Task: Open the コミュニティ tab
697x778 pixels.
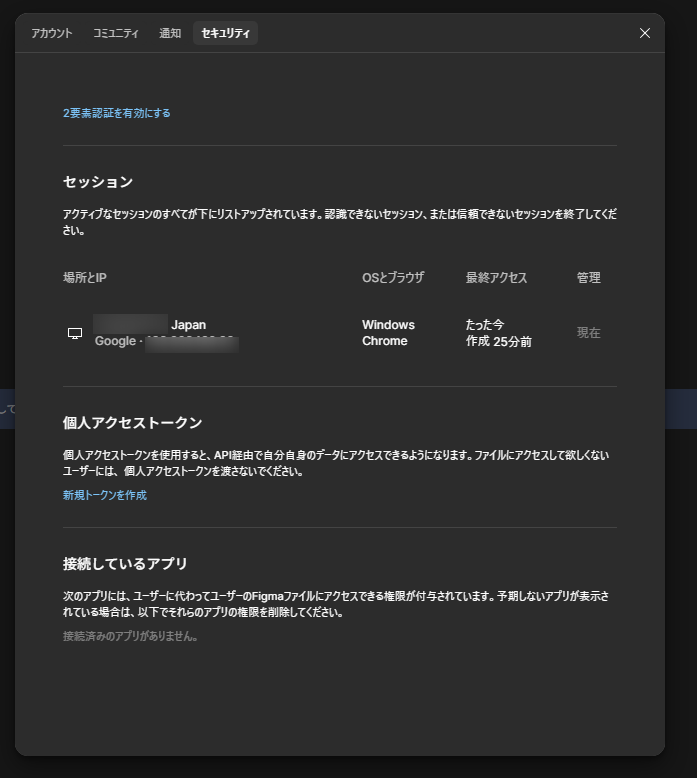Action: 116,33
